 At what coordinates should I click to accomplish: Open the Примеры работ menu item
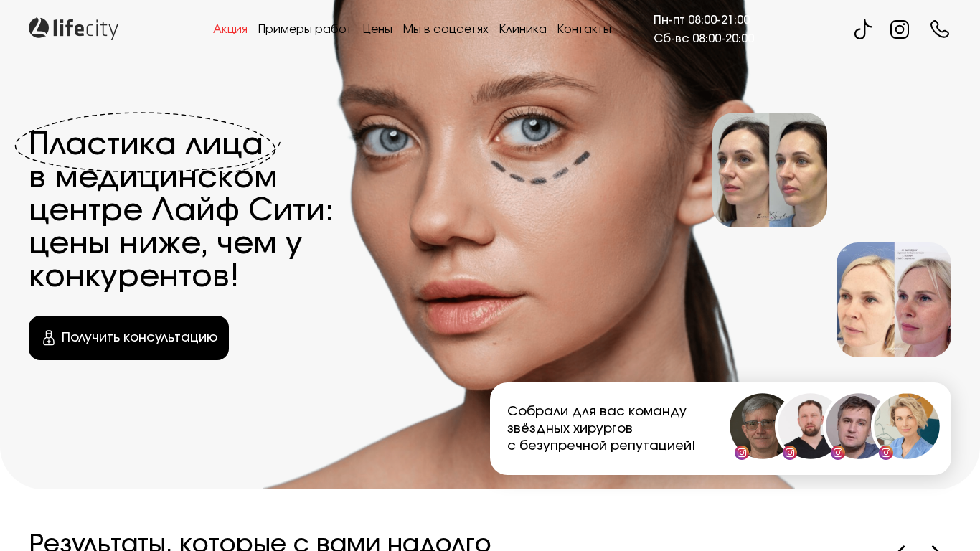pos(305,29)
